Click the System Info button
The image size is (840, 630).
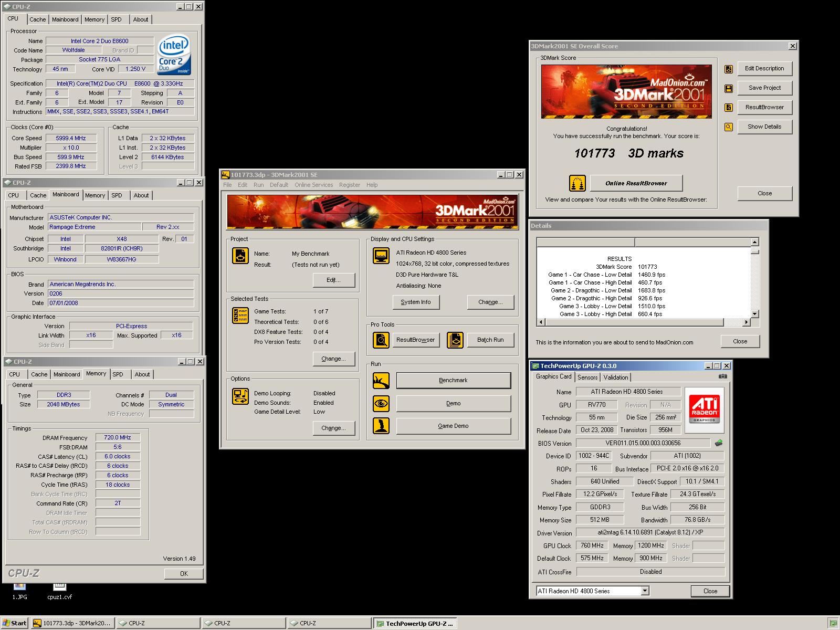point(416,302)
